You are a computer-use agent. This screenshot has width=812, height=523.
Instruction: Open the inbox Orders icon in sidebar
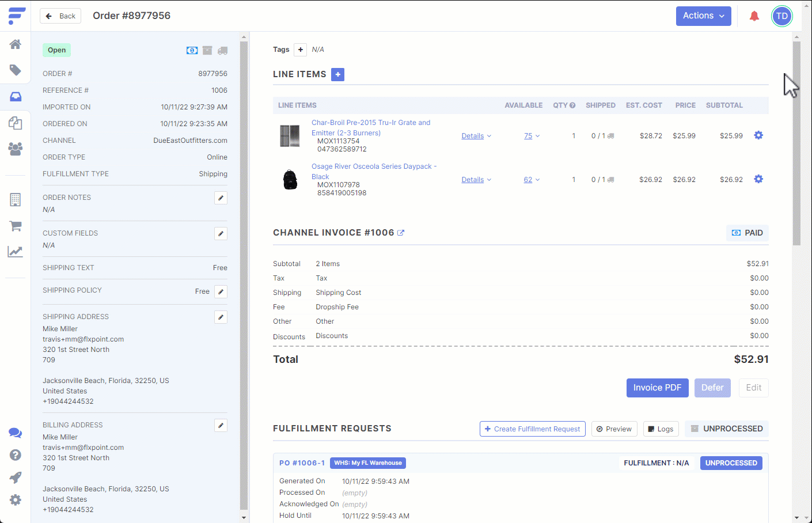(x=16, y=96)
